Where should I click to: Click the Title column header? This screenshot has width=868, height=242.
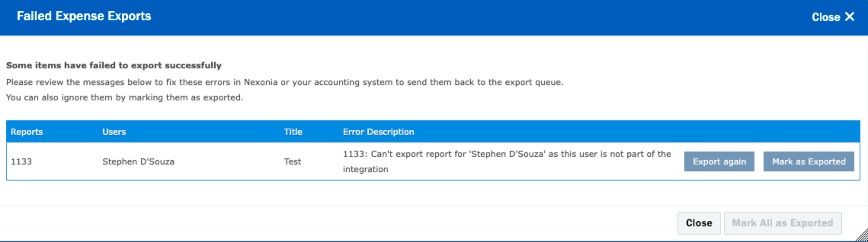tap(293, 132)
